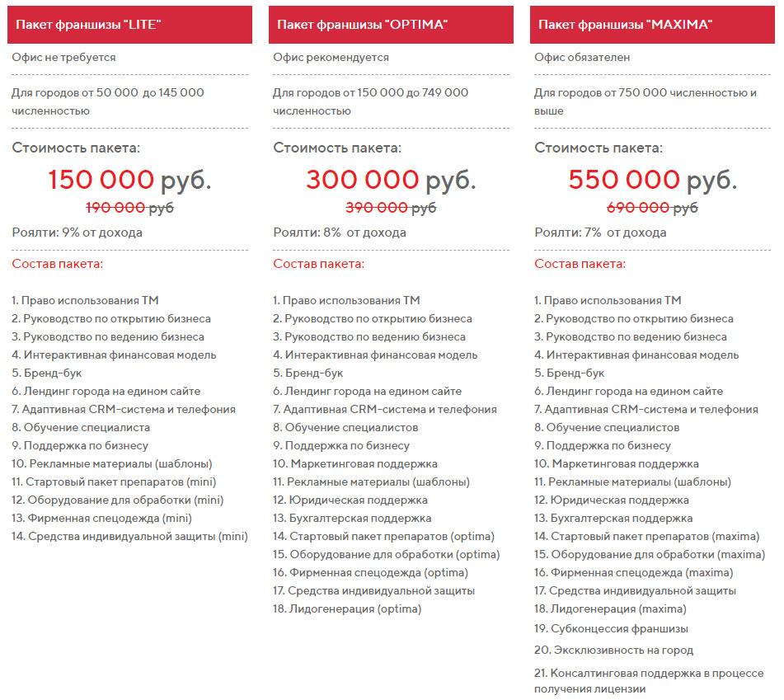Click "Состав пакета:" heading in OPTIMA column
This screenshot has height=700, width=784.
click(318, 264)
